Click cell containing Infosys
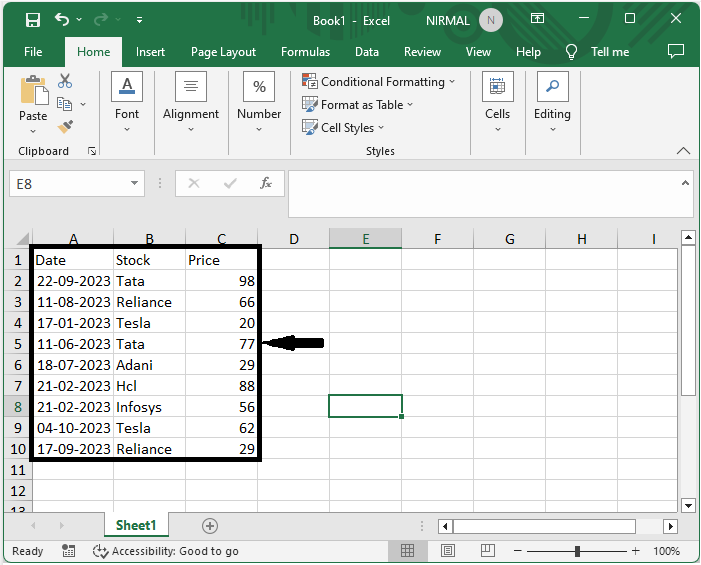Screen dimensions: 701x565 pos(149,407)
